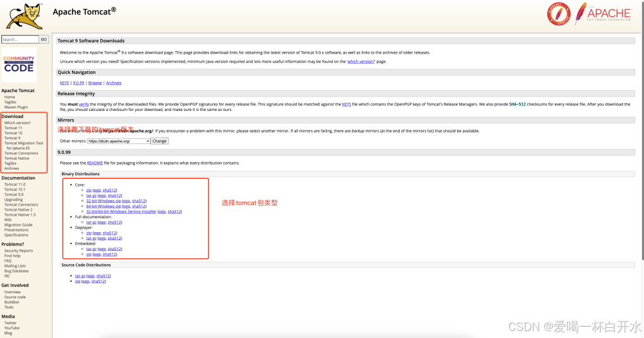644x338 pixels.
Task: Open Presentations in the sidebar
Action: (x=16, y=230)
